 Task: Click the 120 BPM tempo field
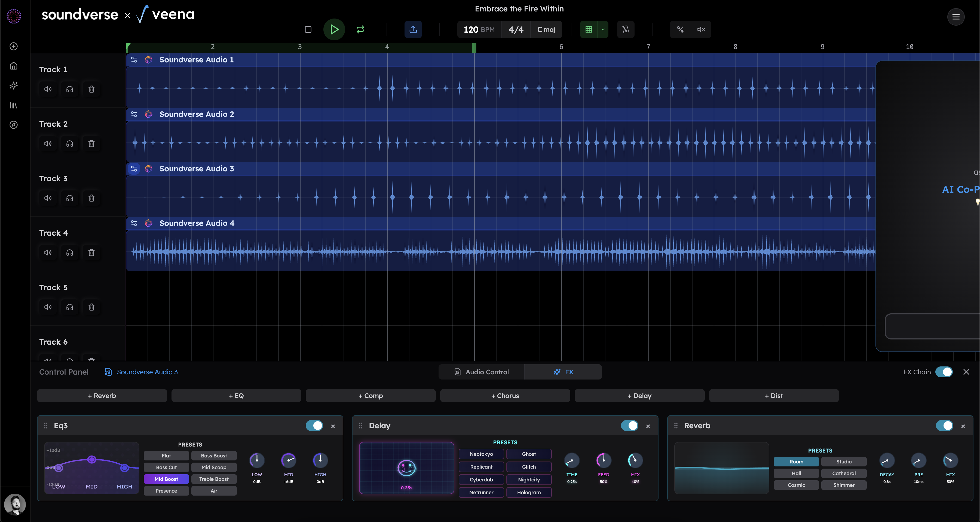479,29
